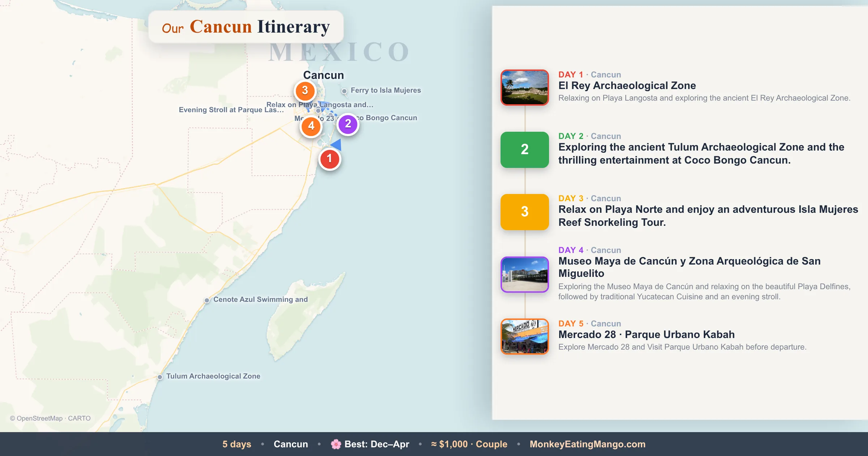Click the DAY 2 · Cancun label

coord(590,136)
